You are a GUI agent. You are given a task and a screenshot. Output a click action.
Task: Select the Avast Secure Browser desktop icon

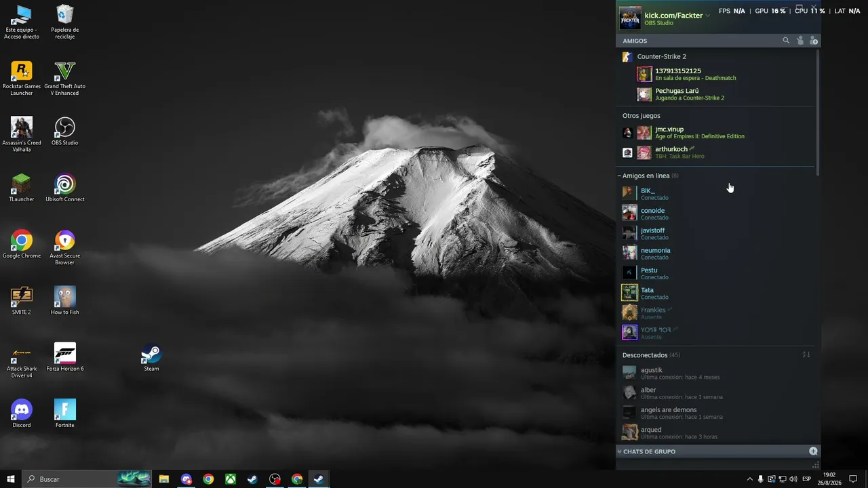tap(65, 248)
